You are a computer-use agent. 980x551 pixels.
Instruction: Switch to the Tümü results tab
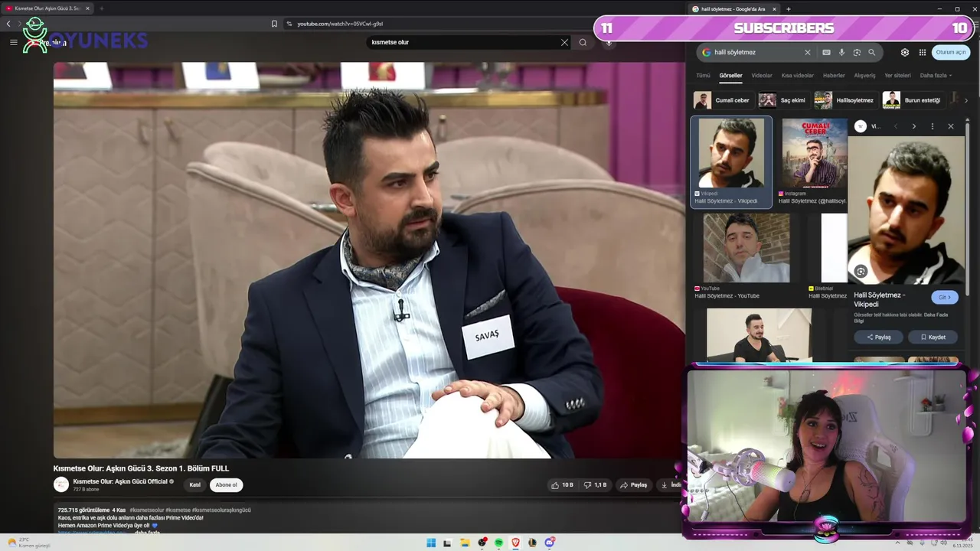703,76
